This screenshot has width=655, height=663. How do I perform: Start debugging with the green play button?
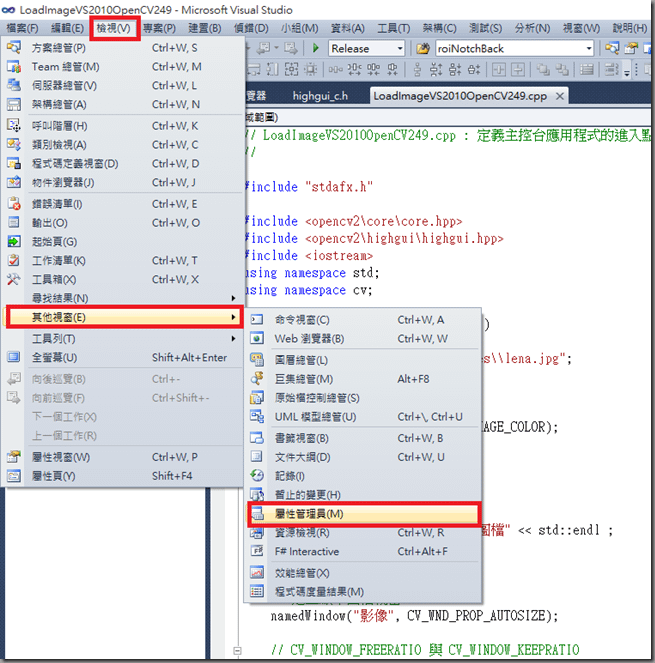[x=315, y=48]
